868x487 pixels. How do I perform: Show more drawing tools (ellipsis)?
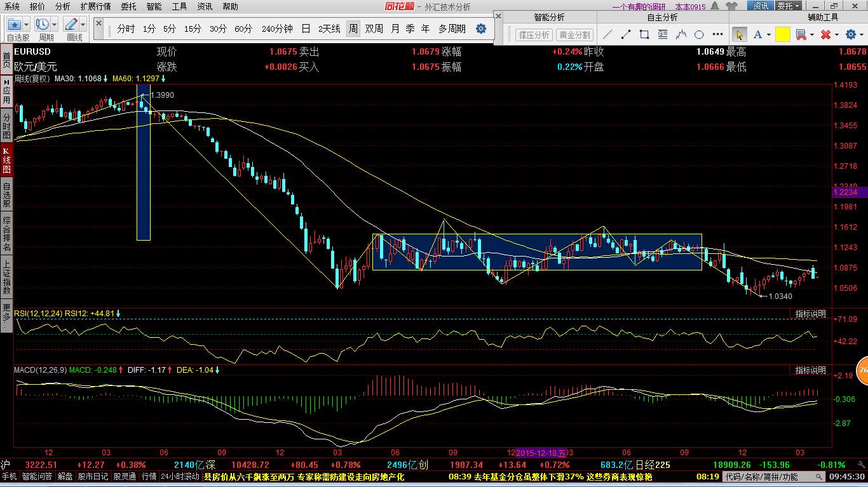718,34
